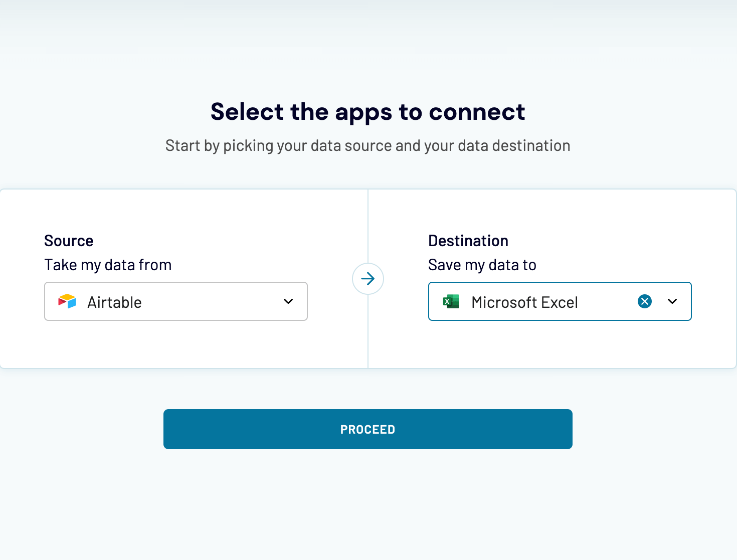Screen dimensions: 737x560
Task: Click the blue clear icon next to Microsoft Excel
Action: [644, 301]
